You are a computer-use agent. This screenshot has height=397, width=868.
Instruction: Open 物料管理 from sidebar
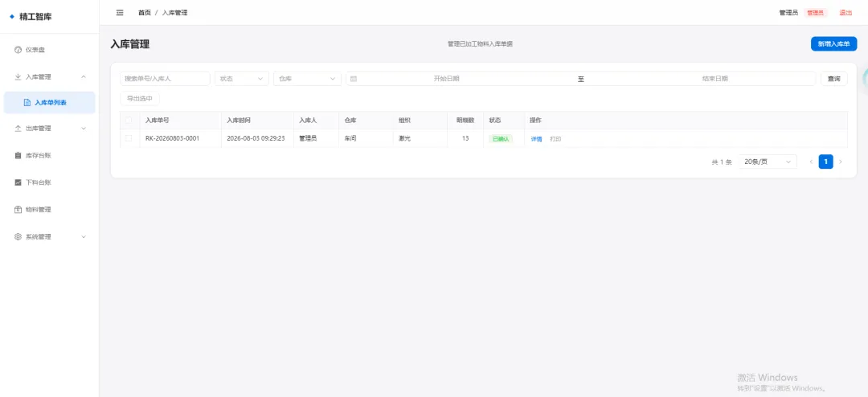tap(50, 209)
